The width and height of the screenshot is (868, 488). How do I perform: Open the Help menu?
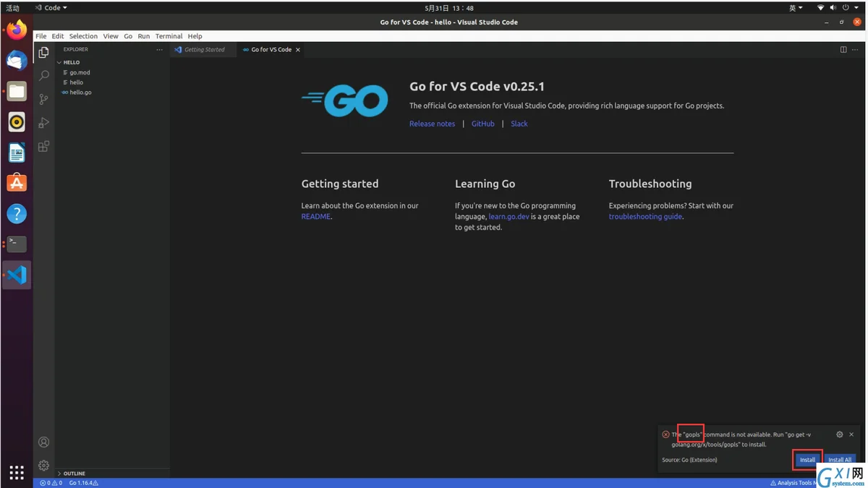coord(195,36)
